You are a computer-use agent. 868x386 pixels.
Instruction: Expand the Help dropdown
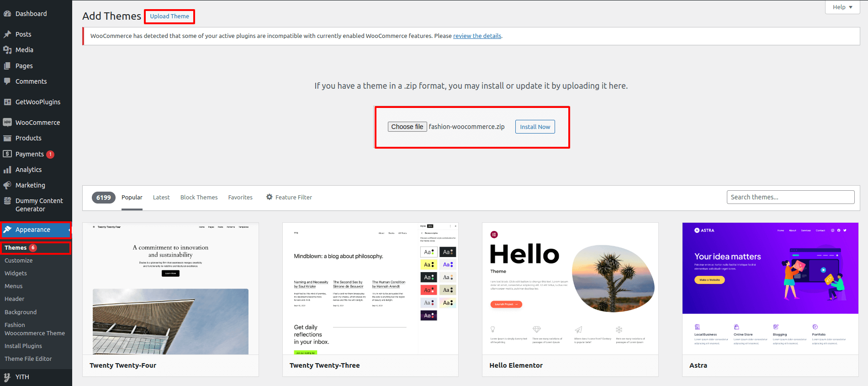pyautogui.click(x=842, y=7)
